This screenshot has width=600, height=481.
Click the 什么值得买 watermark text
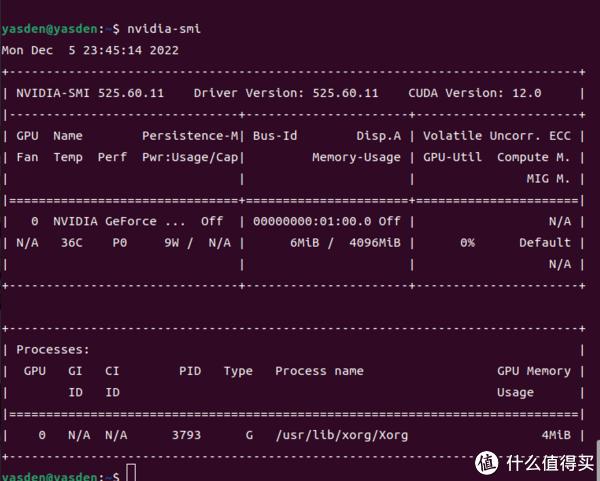coord(550,463)
